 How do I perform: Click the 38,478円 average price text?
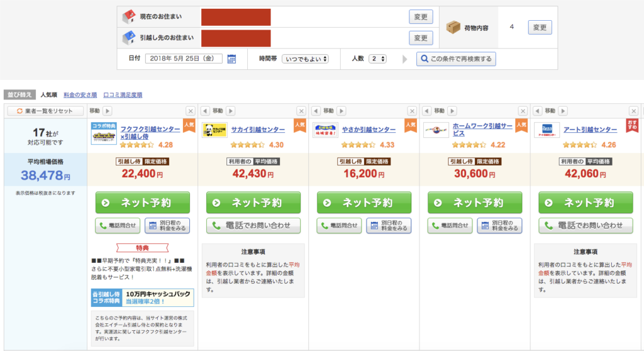click(x=45, y=175)
